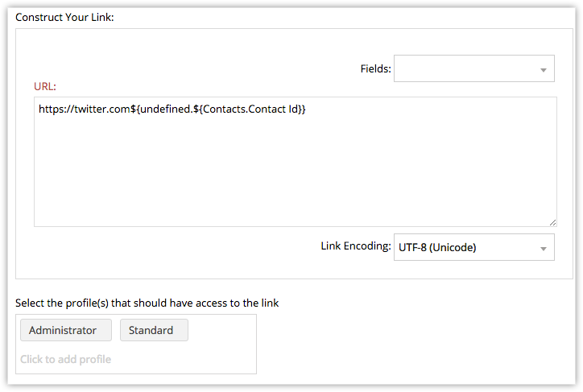Click the 'Click to add profile' field
The width and height of the screenshot is (583, 392).
point(65,359)
